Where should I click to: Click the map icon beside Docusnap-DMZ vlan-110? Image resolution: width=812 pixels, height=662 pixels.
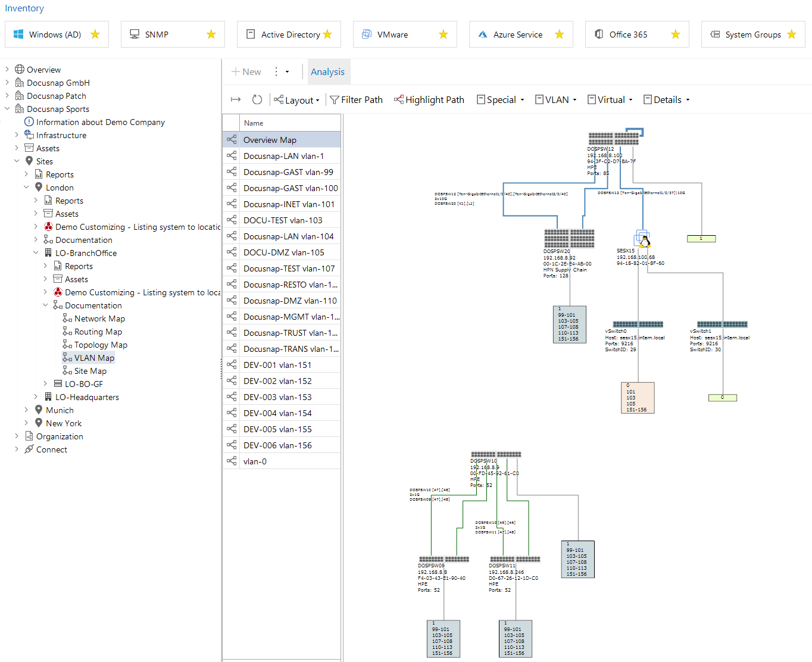(232, 301)
